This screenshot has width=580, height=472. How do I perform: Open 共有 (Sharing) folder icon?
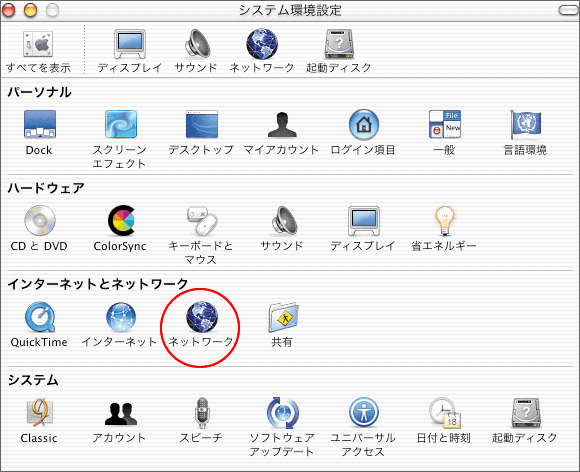point(283,317)
